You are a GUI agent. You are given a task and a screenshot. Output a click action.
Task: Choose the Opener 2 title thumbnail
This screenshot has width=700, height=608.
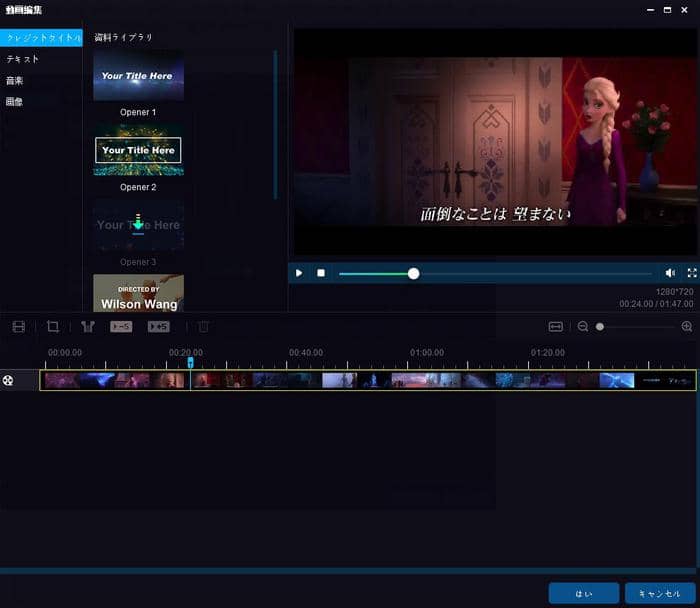(138, 151)
